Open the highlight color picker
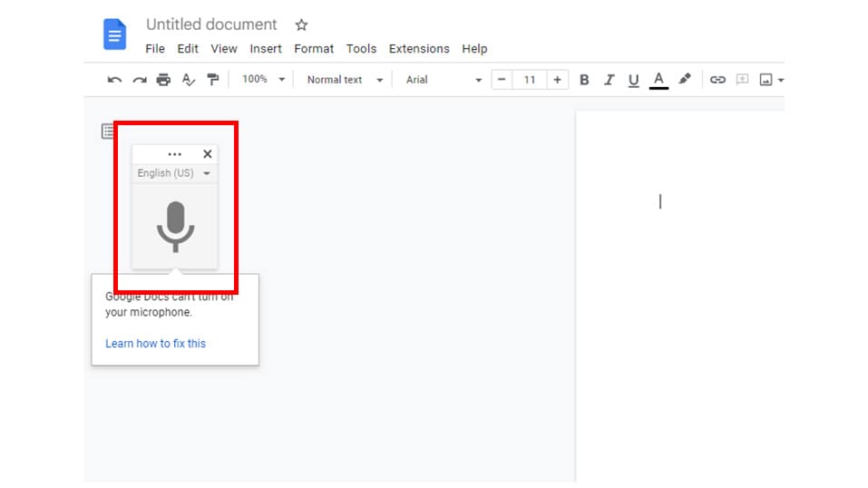 [x=685, y=79]
